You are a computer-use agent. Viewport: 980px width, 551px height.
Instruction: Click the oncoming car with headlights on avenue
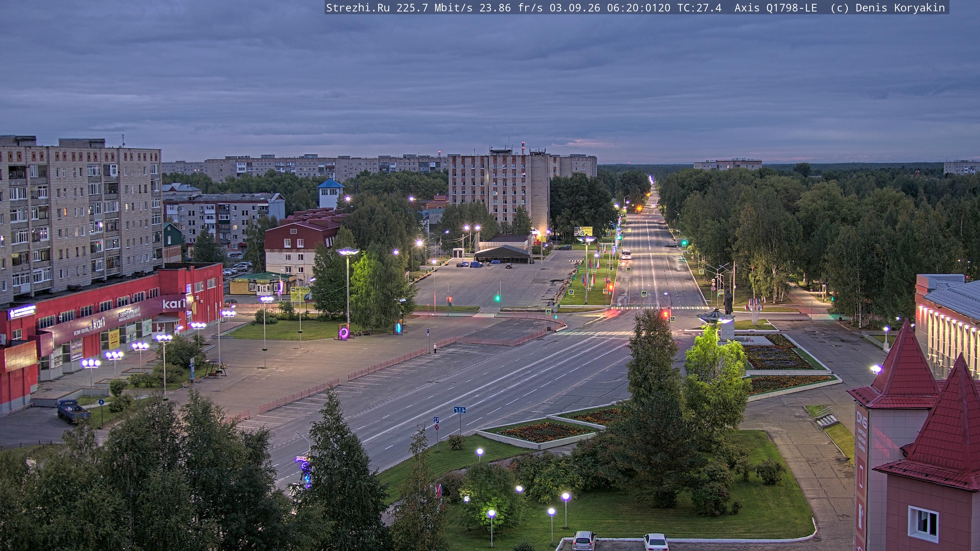(626, 254)
